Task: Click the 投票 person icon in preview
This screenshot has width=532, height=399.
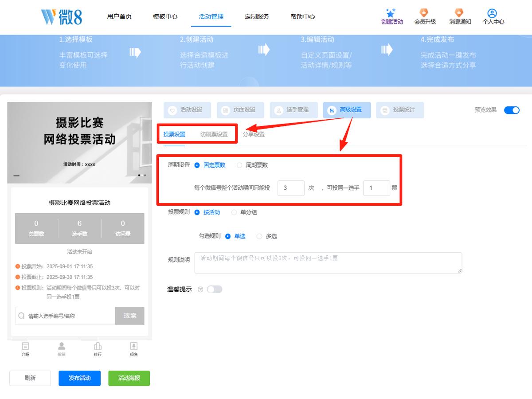Action: pos(62,346)
